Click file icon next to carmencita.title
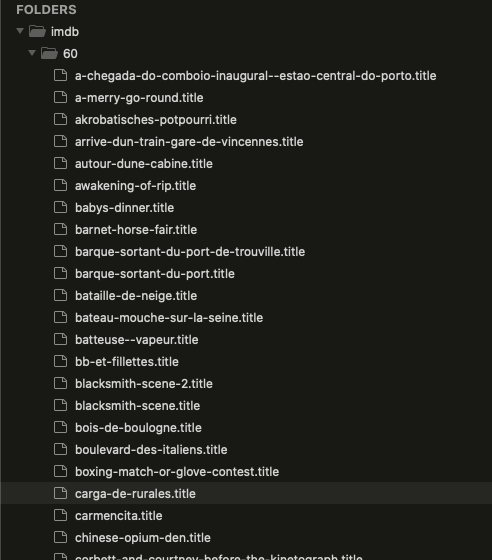This screenshot has height=560, width=492. tap(60, 515)
